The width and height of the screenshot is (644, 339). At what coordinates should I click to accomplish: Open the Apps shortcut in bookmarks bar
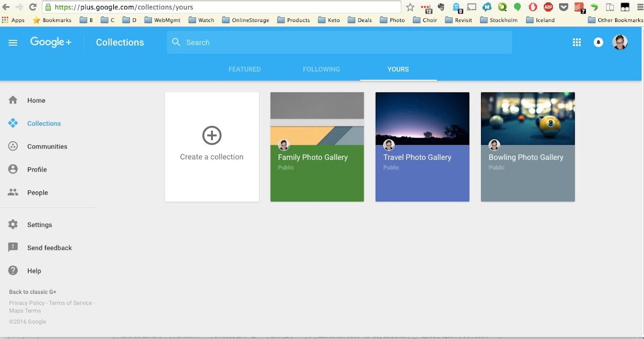click(x=14, y=20)
